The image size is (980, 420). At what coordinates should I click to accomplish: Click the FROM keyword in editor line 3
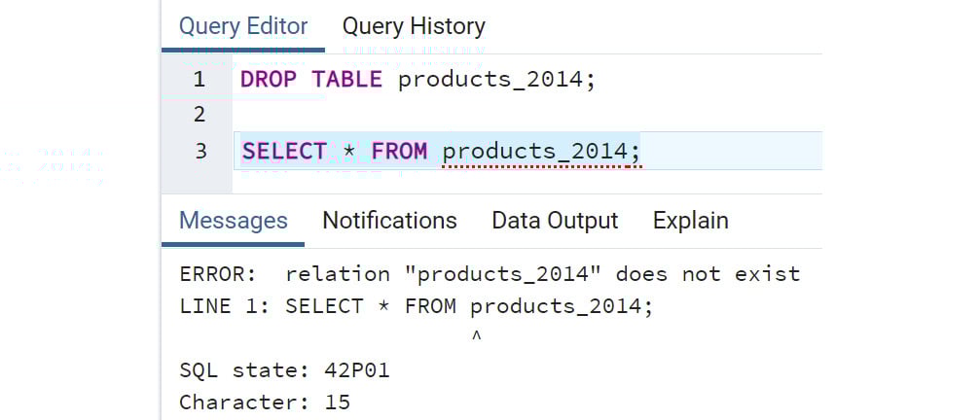(x=399, y=152)
